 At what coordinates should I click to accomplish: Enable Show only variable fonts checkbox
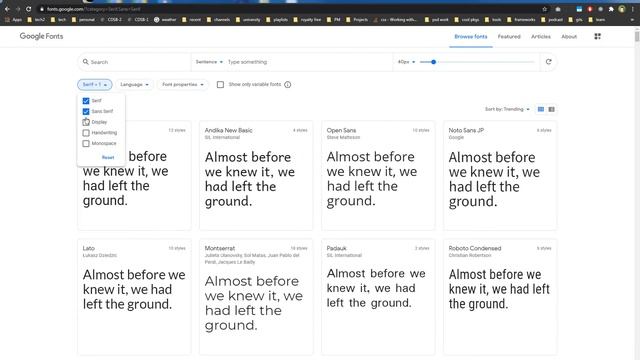[x=220, y=84]
